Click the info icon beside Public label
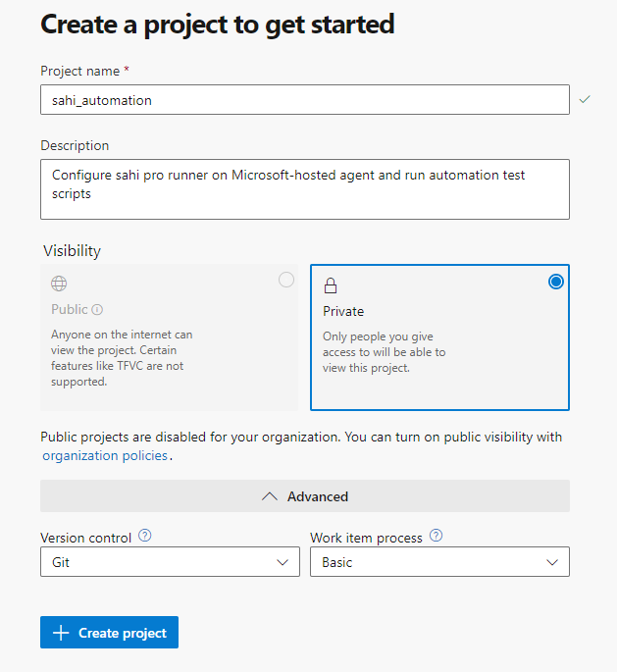The width and height of the screenshot is (617, 672). pos(97,310)
